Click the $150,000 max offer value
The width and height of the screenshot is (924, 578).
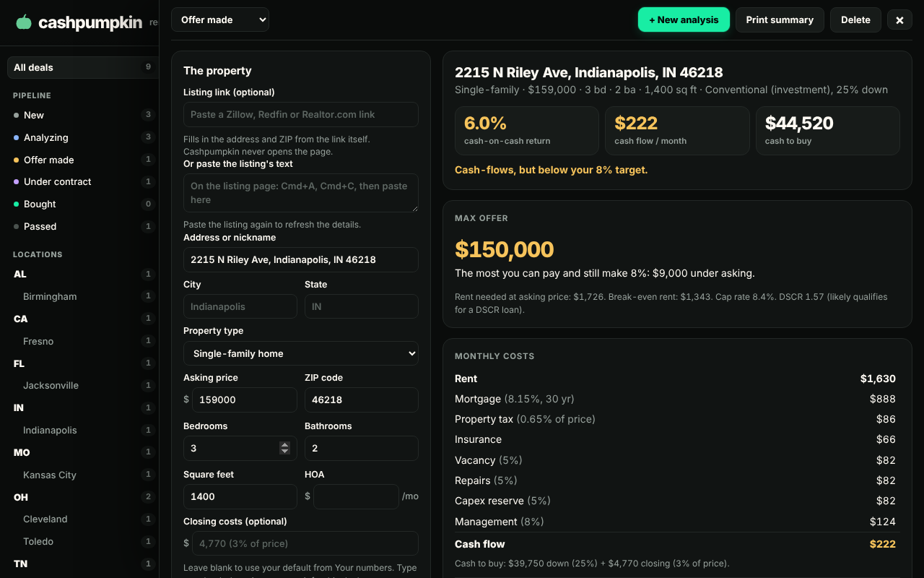click(x=505, y=249)
